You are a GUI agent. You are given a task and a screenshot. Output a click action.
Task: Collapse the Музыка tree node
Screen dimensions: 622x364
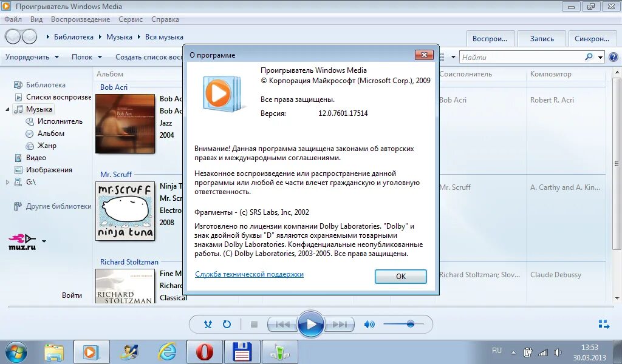tap(7, 109)
